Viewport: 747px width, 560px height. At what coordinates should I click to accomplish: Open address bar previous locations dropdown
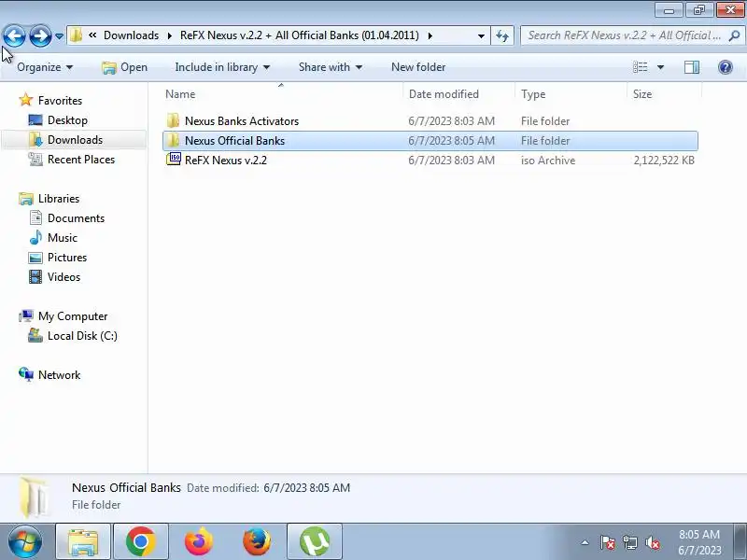coord(481,36)
